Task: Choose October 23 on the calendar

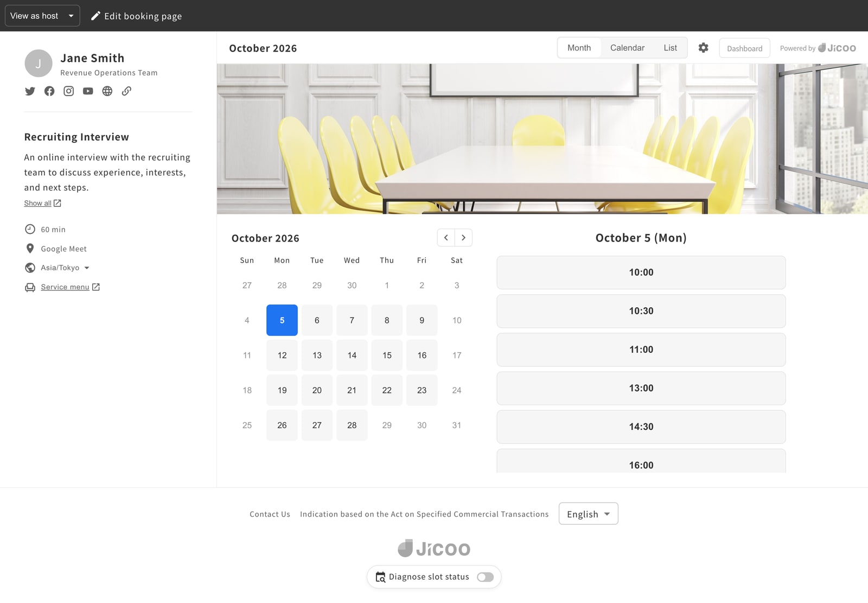Action: tap(422, 390)
